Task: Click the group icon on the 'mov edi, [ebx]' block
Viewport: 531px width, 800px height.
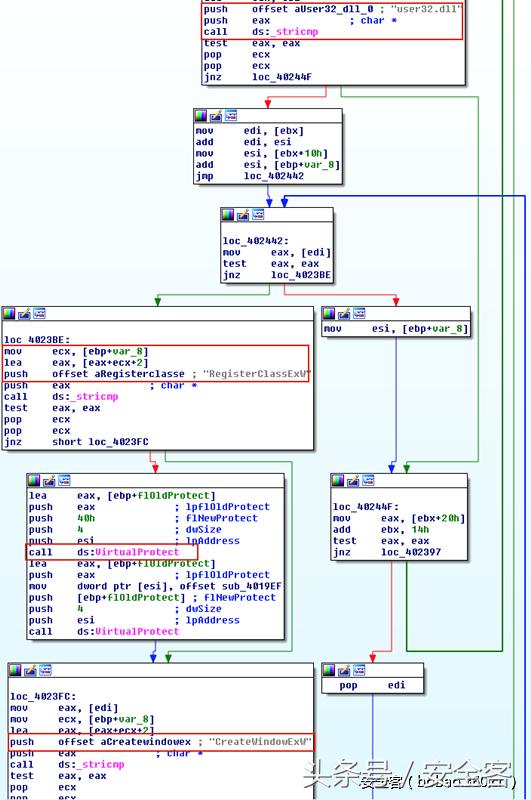Action: coord(231,116)
